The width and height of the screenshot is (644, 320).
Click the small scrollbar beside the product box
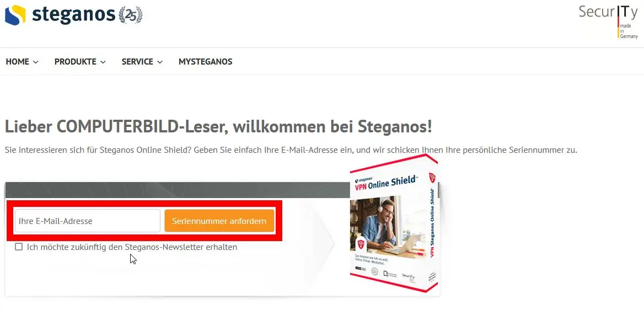438,190
